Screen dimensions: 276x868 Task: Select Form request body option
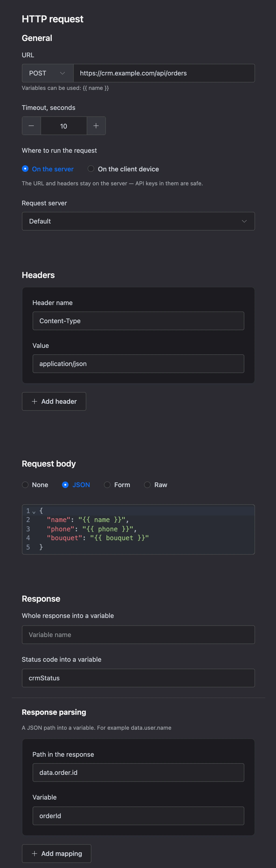click(x=117, y=485)
